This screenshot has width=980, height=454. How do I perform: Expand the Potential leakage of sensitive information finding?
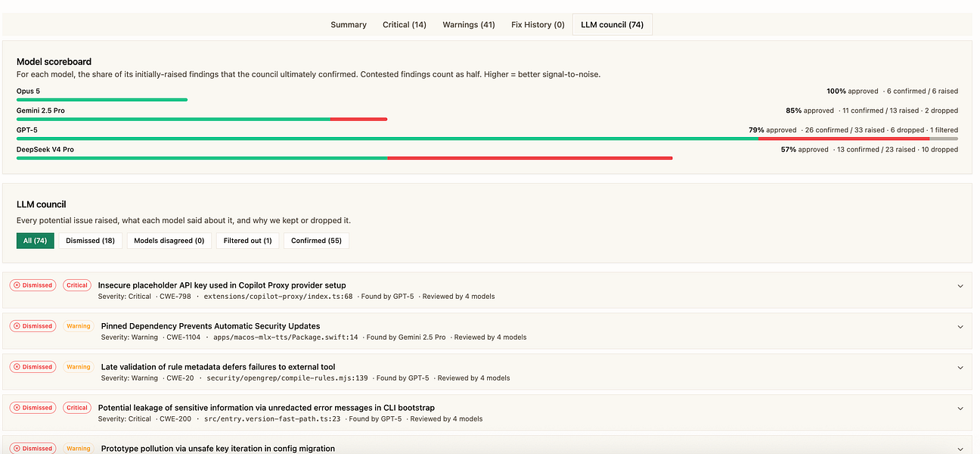pos(960,409)
